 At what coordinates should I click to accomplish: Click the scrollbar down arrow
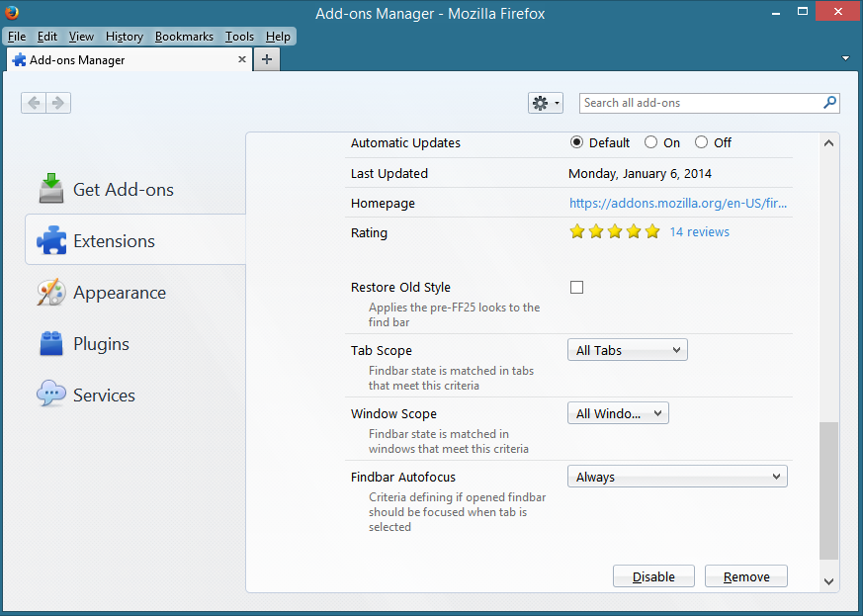(828, 581)
